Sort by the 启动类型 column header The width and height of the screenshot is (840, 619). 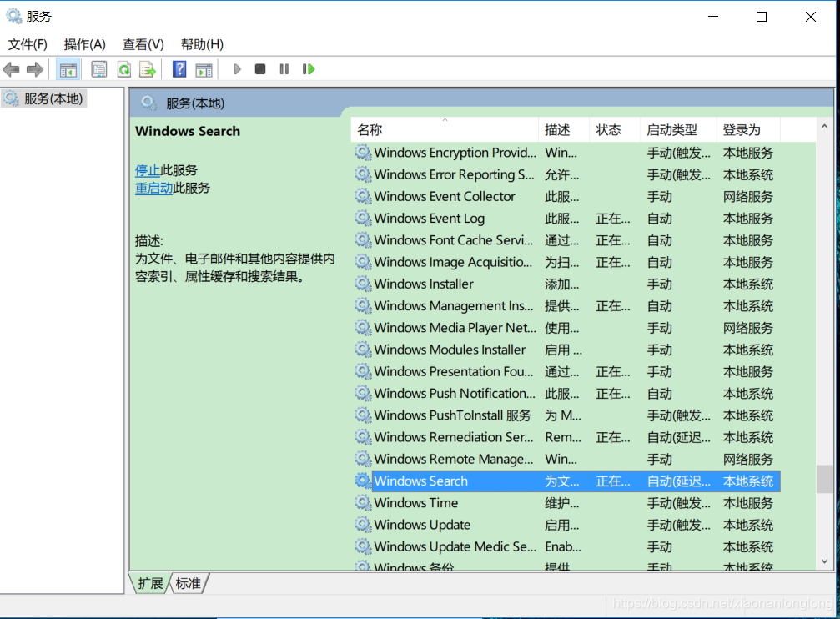click(x=678, y=129)
